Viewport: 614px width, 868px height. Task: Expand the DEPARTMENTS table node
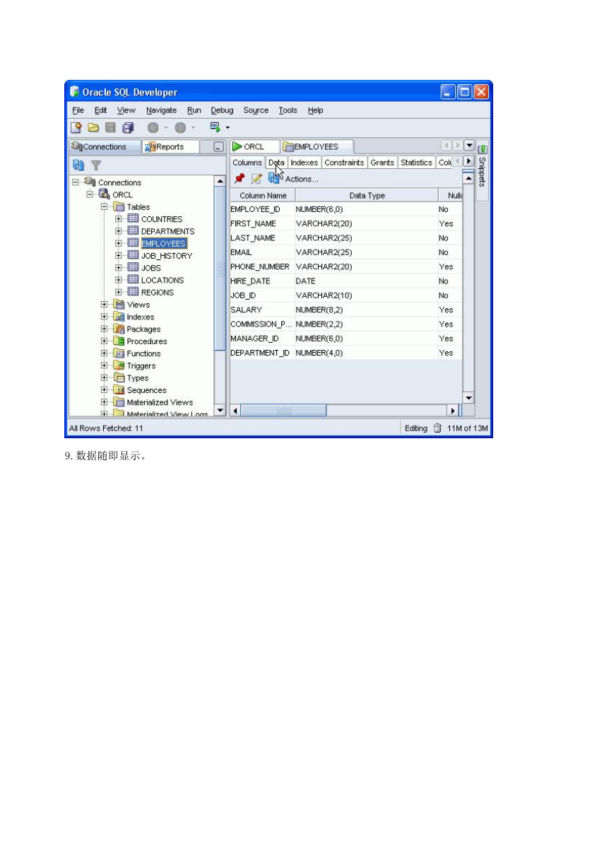[119, 231]
